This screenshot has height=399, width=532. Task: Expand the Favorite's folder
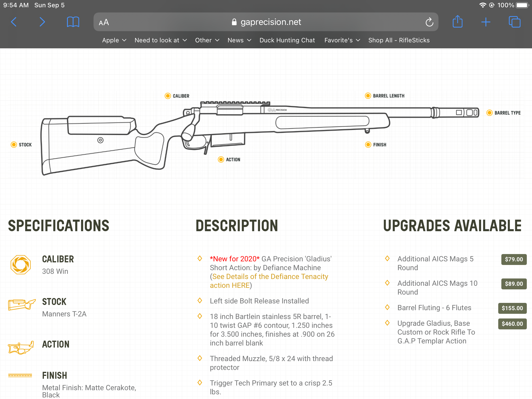pyautogui.click(x=342, y=40)
